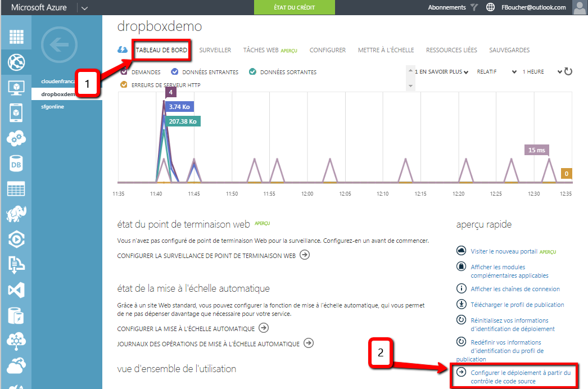The height and width of the screenshot is (389, 588).
Task: Click Réinitialisez vos informations d'identification de déploiement
Action: pyautogui.click(x=513, y=324)
